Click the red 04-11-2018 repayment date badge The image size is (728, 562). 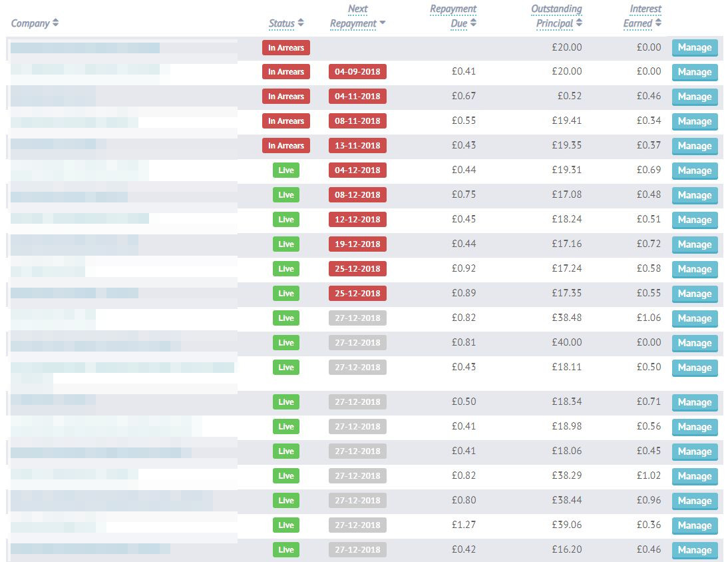(357, 97)
